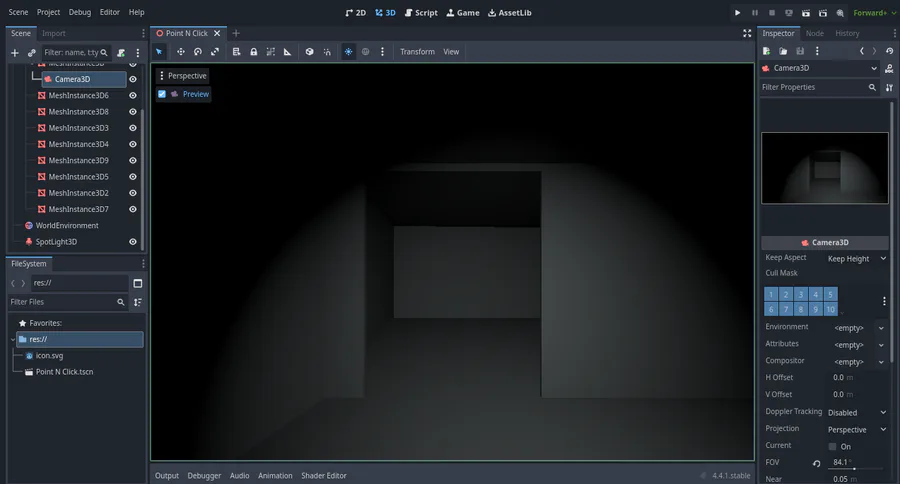Toggle FileSystem split mode icon

[138, 283]
